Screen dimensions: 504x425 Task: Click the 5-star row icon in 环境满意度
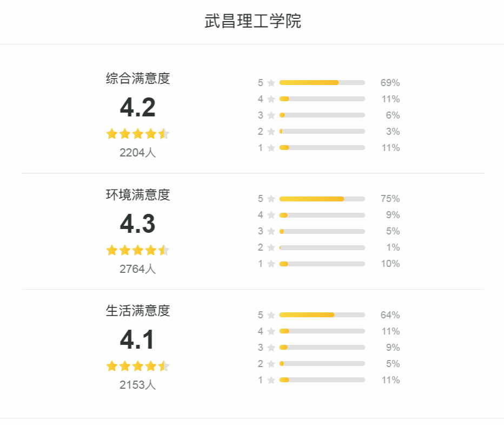pyautogui.click(x=271, y=199)
